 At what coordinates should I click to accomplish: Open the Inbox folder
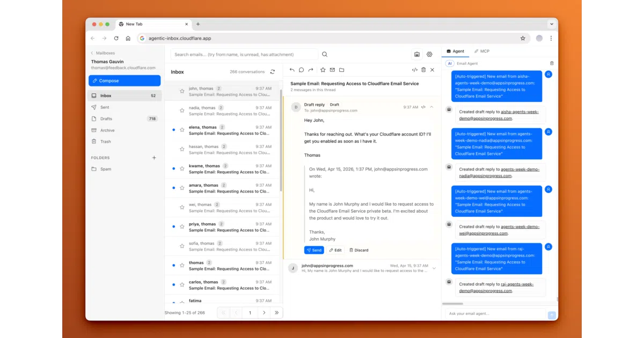[x=125, y=95]
